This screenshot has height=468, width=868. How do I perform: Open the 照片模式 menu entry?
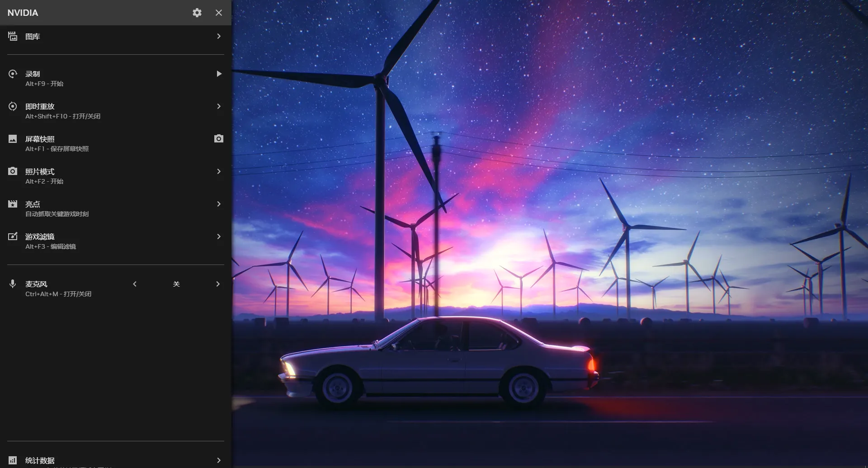tap(40, 172)
